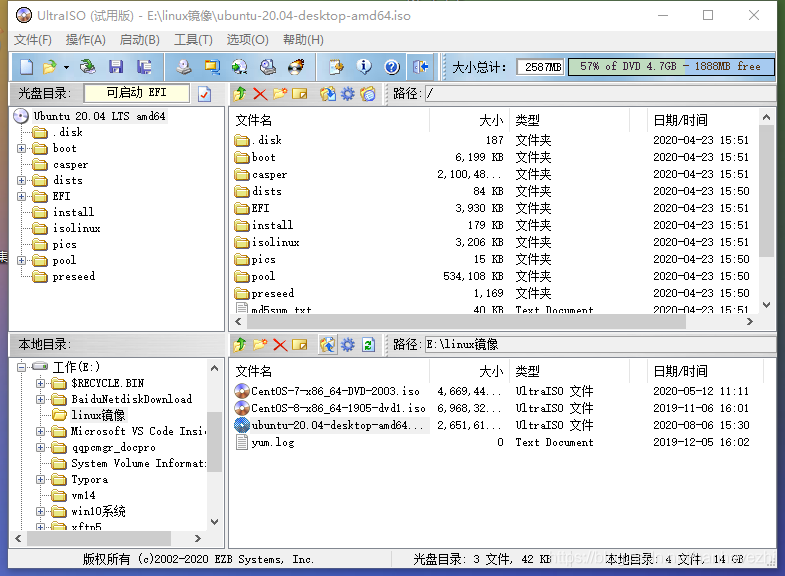Click Add-to-image icon in local pane toolbar

[328, 345]
